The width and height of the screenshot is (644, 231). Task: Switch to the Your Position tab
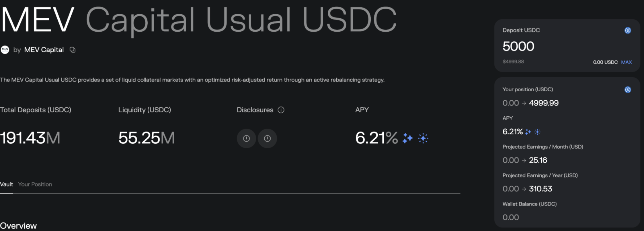[35, 184]
